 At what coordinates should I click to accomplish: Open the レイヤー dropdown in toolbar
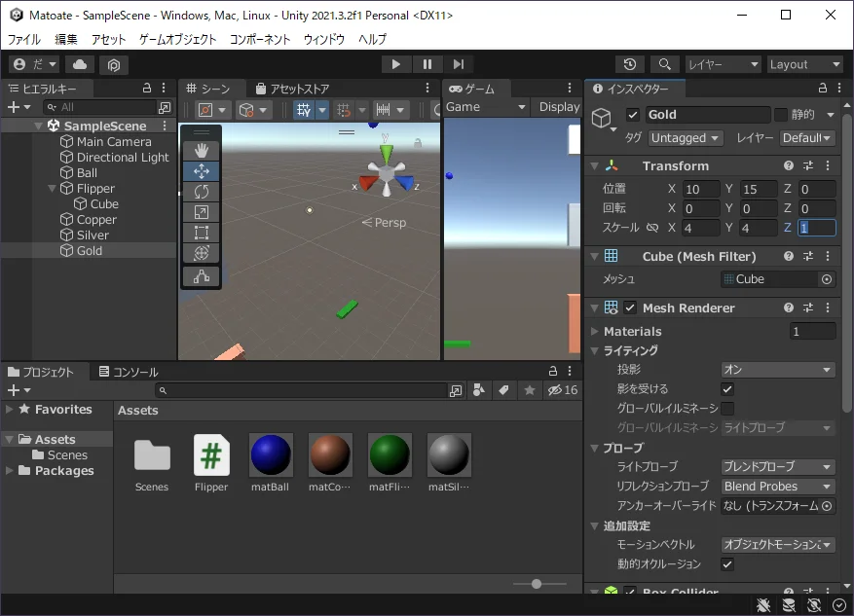click(x=724, y=64)
